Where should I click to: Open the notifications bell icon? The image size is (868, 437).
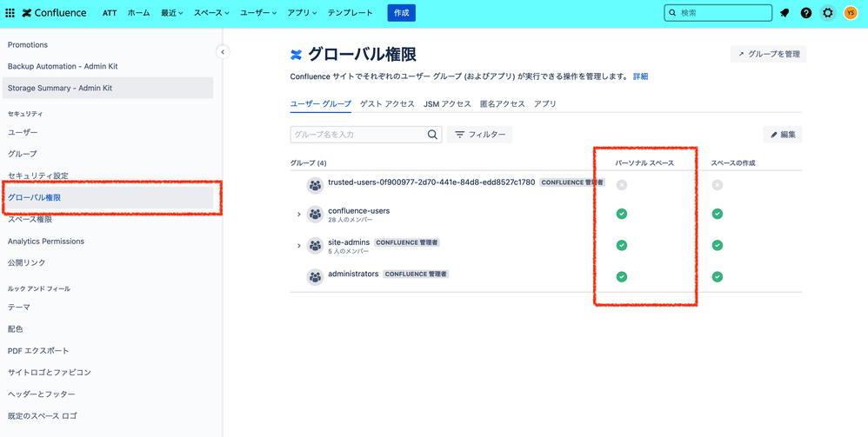[x=785, y=13]
